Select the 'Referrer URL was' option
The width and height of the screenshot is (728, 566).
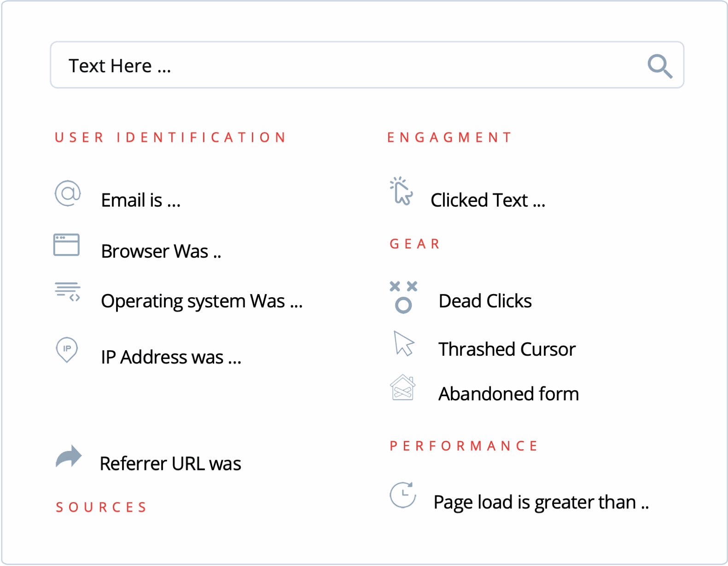click(x=170, y=464)
